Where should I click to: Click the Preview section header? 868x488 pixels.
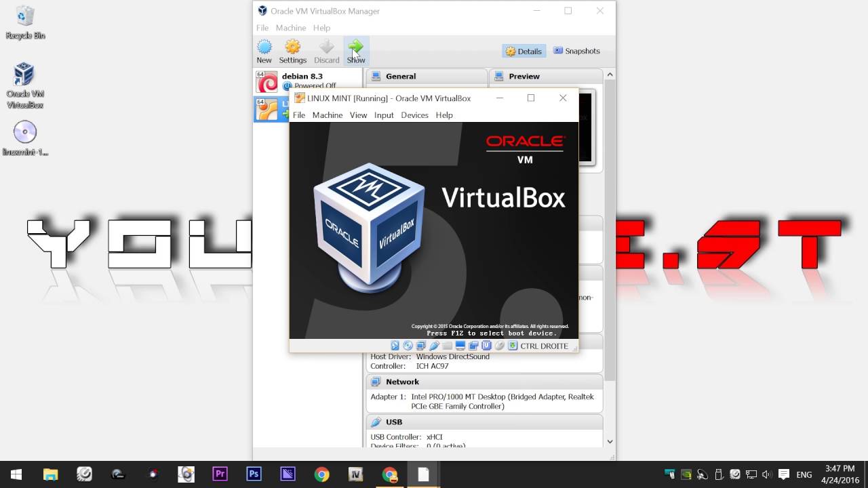tap(547, 77)
